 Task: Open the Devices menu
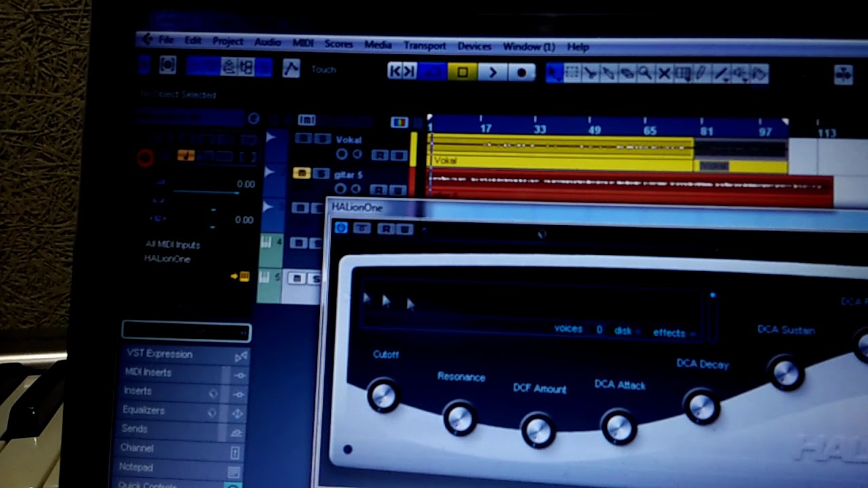coord(474,46)
